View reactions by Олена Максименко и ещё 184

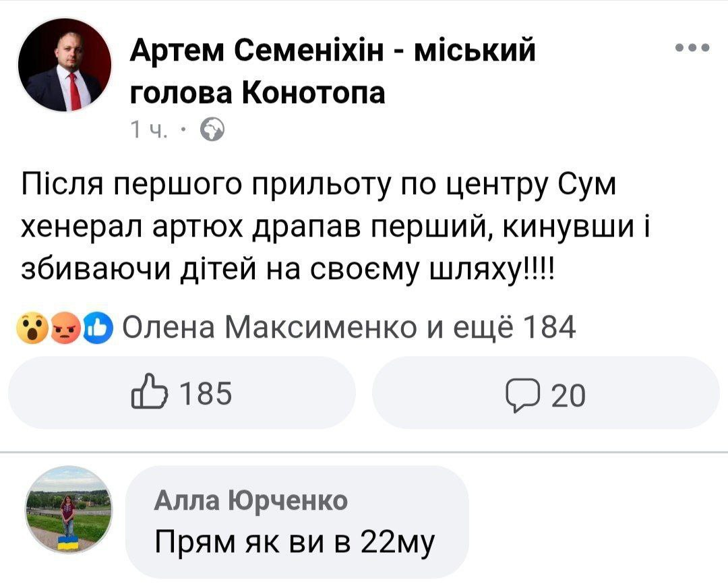click(x=348, y=328)
